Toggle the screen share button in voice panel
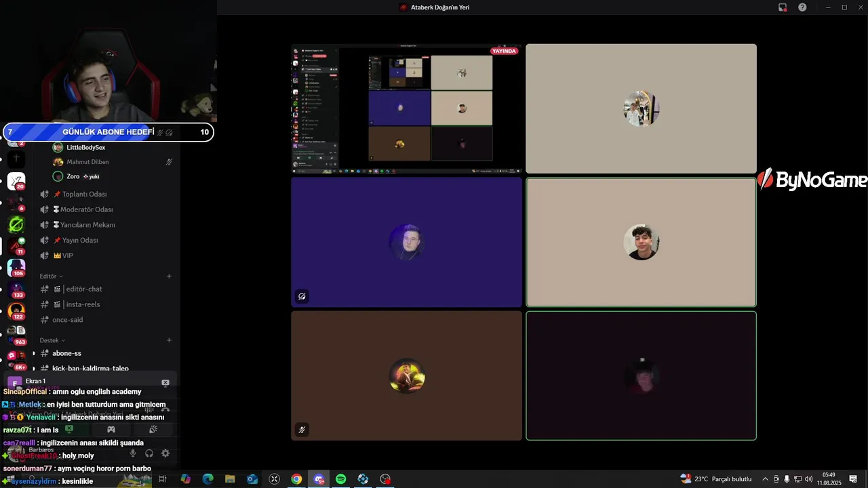The image size is (868, 488). (68, 429)
